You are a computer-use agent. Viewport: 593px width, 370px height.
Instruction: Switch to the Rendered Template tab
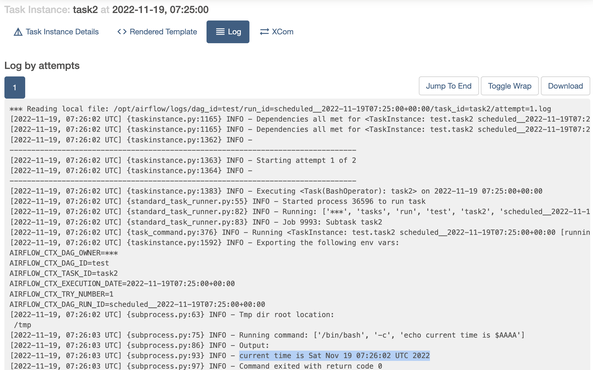tap(157, 32)
